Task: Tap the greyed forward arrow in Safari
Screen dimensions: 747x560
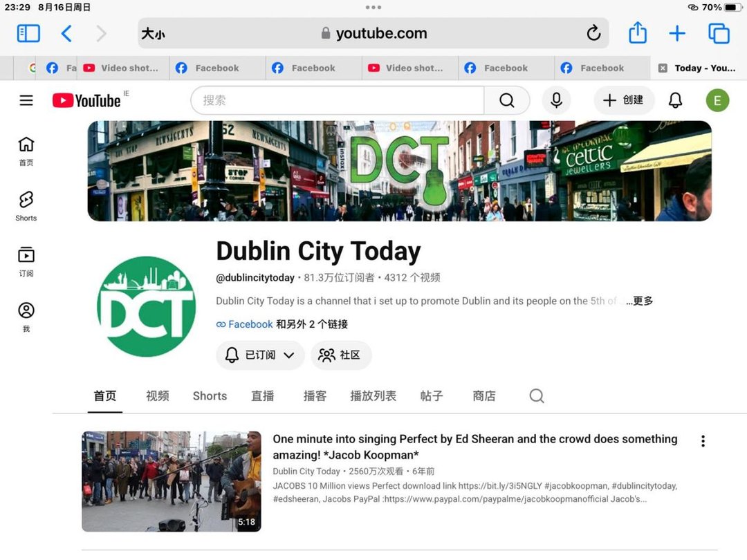Action: [101, 33]
